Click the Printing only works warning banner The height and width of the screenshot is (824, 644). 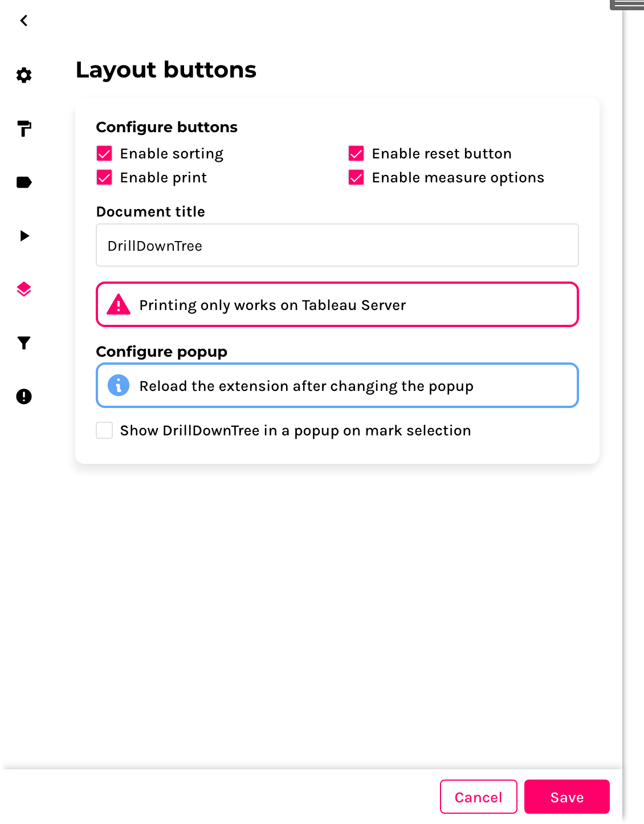point(337,305)
